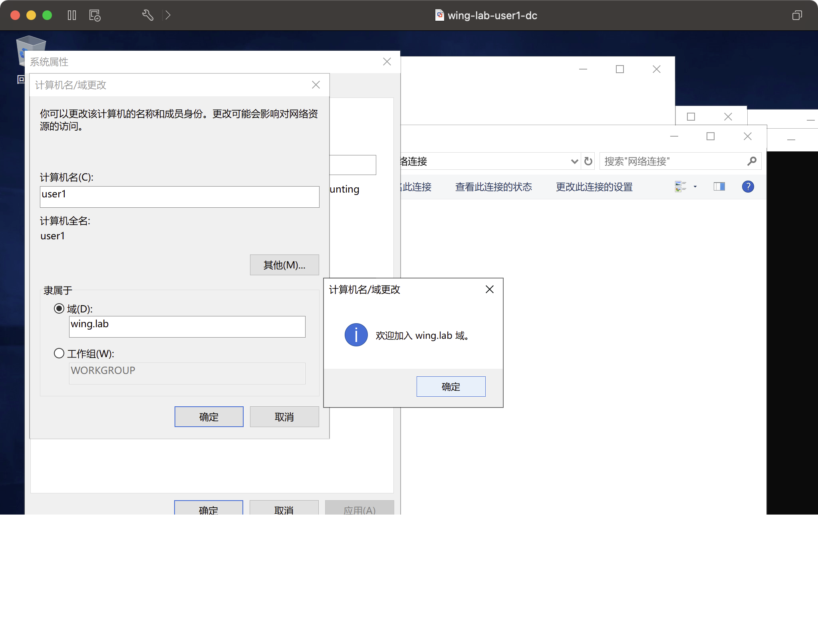This screenshot has height=644, width=818.
Task: Maximize the Network Connections window
Action: click(711, 136)
